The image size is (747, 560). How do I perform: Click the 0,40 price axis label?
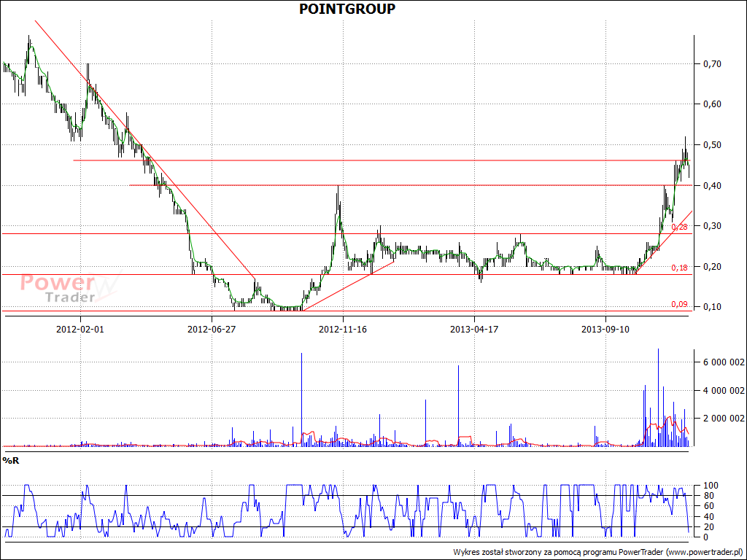[x=712, y=185]
